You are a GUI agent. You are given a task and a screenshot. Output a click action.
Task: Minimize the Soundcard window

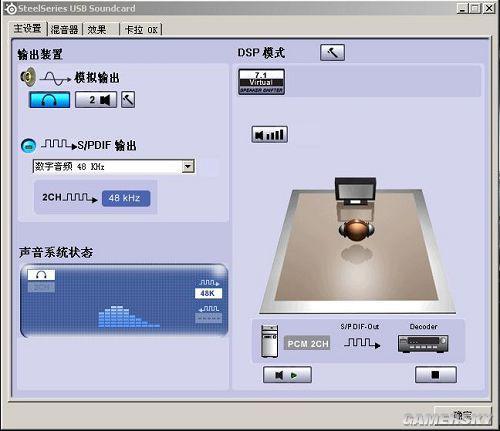(462, 8)
